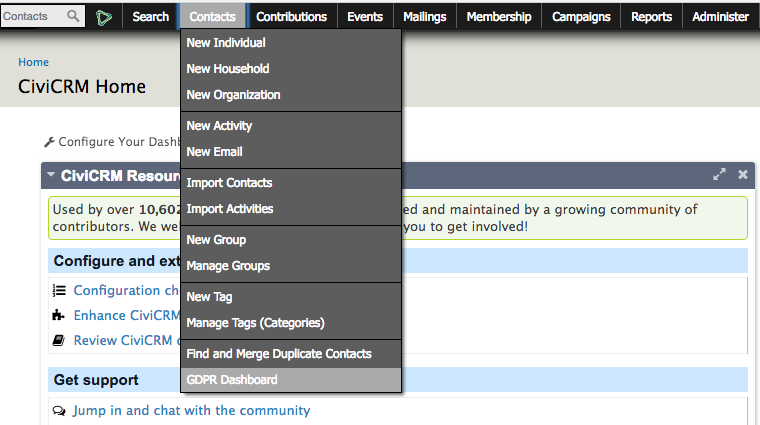Select New Activity menu entry
The height and width of the screenshot is (425, 760).
291,126
